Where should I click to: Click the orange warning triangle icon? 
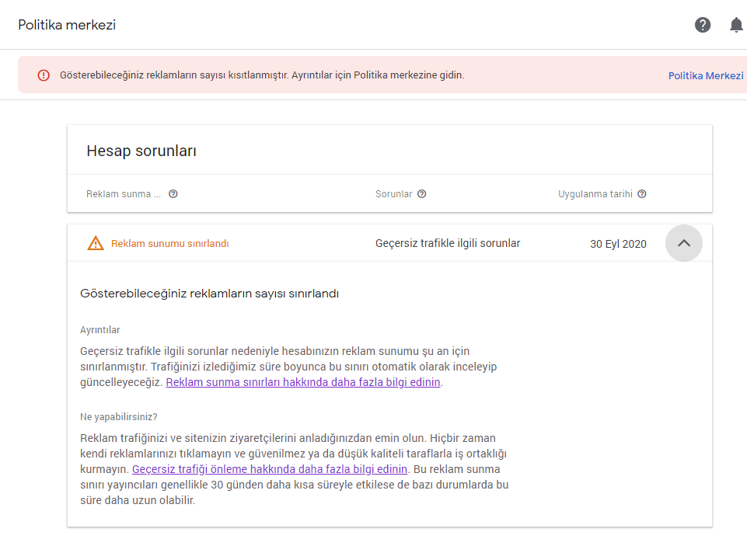tap(96, 243)
